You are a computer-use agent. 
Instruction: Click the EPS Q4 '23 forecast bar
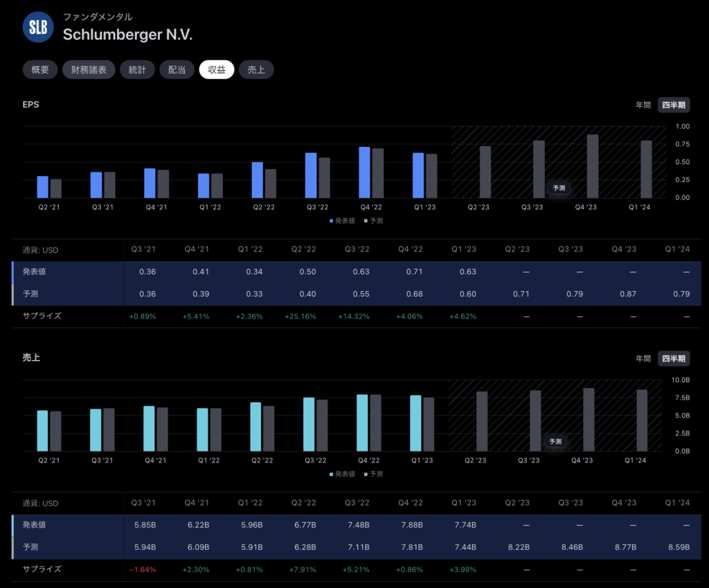pyautogui.click(x=593, y=166)
